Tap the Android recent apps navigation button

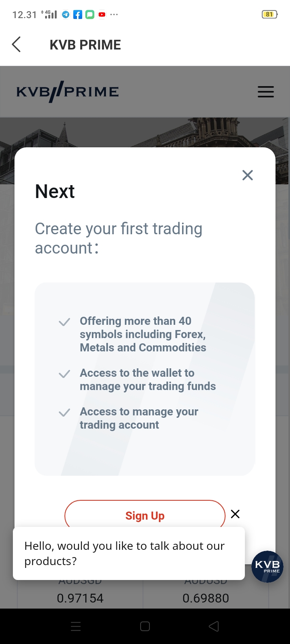[76, 626]
